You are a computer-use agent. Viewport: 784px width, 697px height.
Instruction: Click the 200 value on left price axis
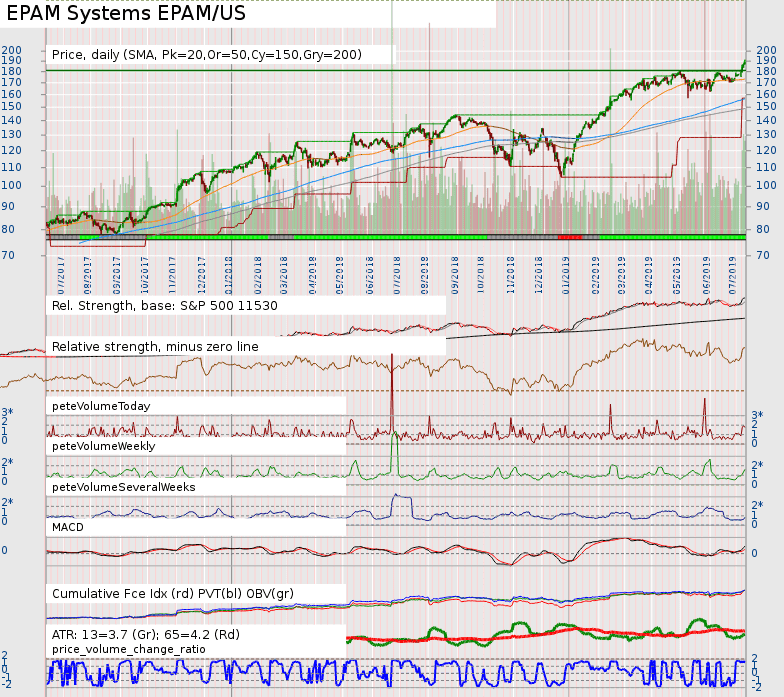[12, 50]
